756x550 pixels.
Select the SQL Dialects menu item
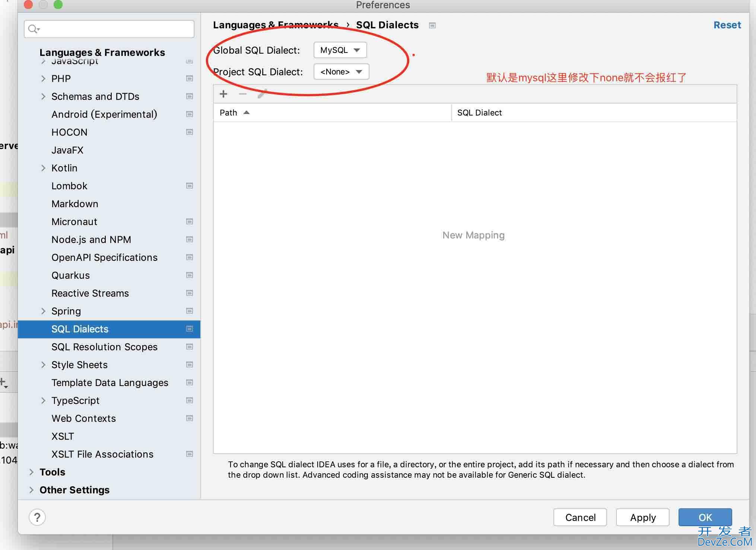[x=79, y=329]
